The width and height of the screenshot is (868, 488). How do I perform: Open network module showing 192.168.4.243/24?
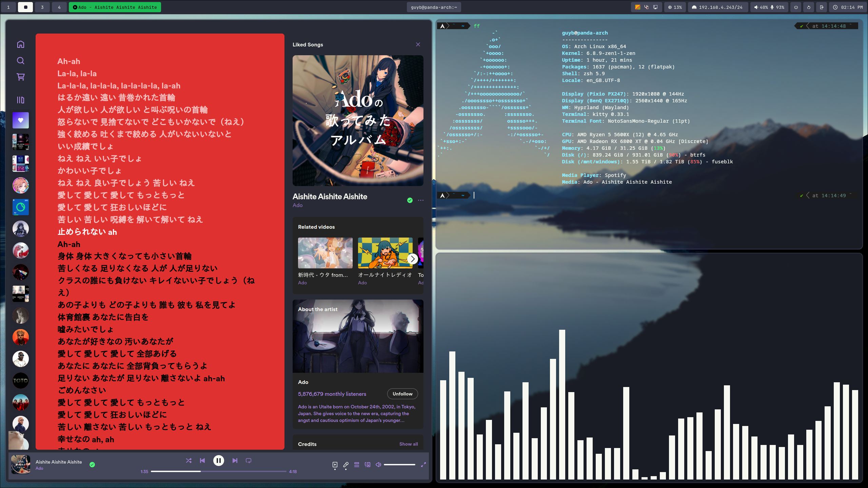coord(717,7)
